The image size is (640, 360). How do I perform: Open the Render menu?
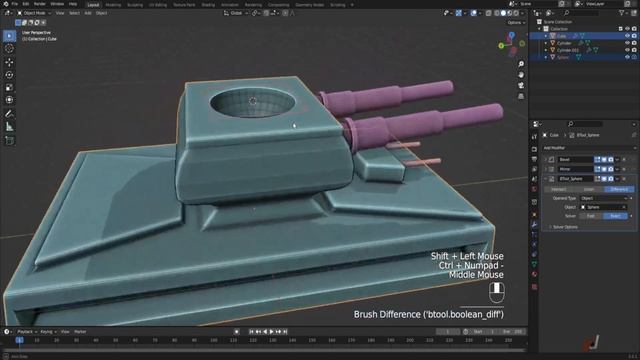pyautogui.click(x=40, y=4)
